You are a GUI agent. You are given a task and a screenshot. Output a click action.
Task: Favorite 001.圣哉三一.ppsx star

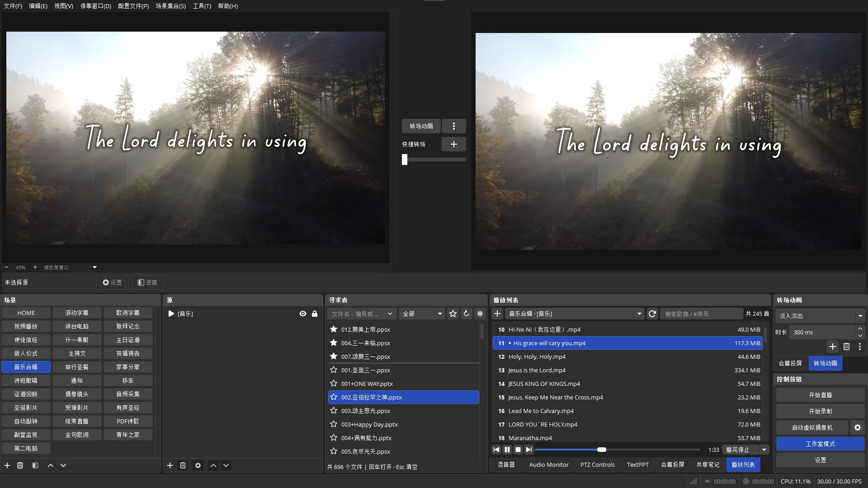click(x=334, y=370)
